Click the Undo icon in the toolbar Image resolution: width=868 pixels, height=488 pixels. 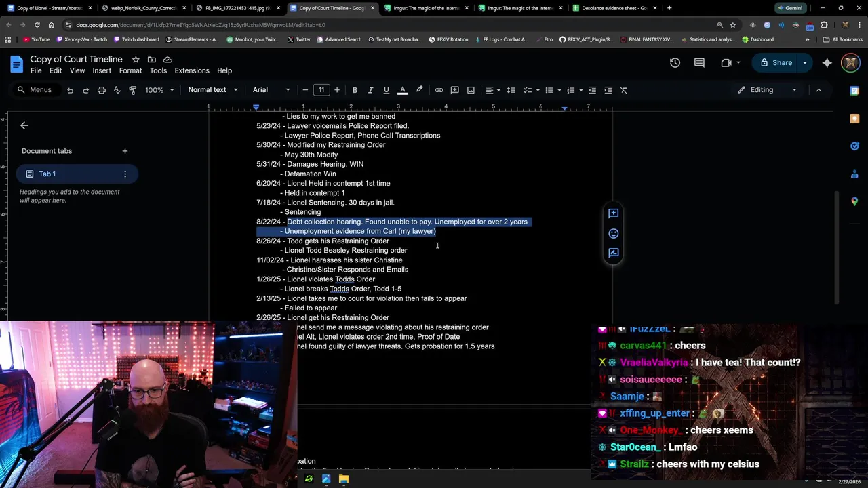pos(70,90)
